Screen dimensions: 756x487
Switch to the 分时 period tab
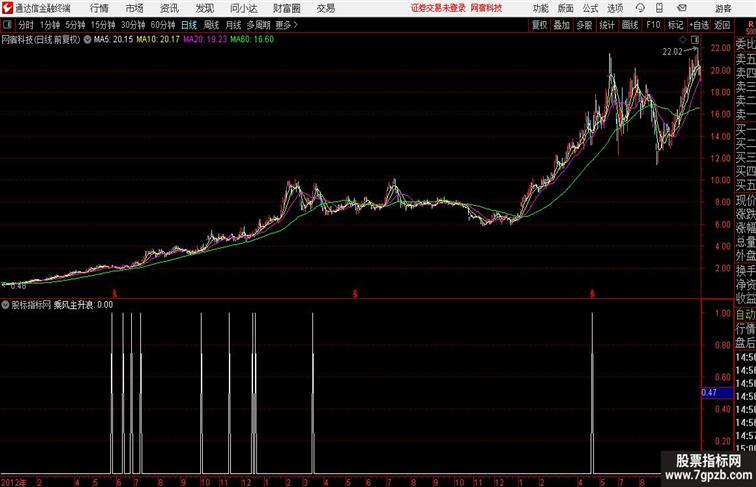[26, 25]
